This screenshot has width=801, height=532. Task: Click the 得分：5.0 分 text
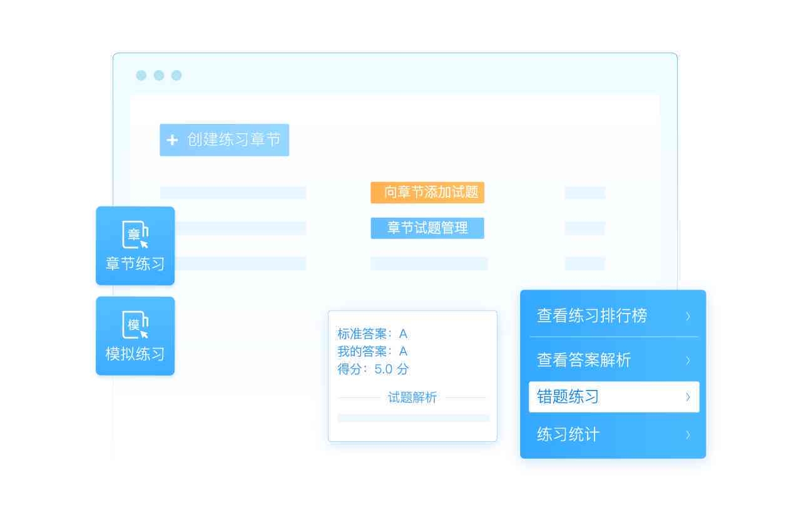pos(373,369)
